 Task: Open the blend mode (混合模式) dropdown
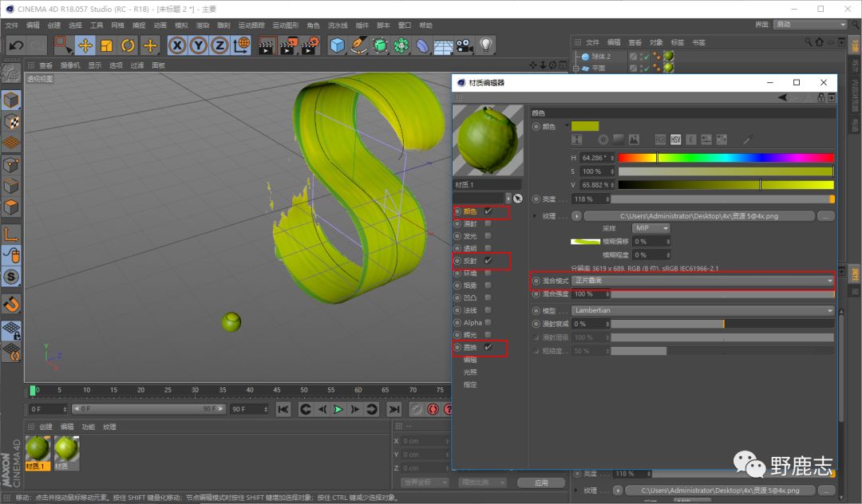coord(703,281)
